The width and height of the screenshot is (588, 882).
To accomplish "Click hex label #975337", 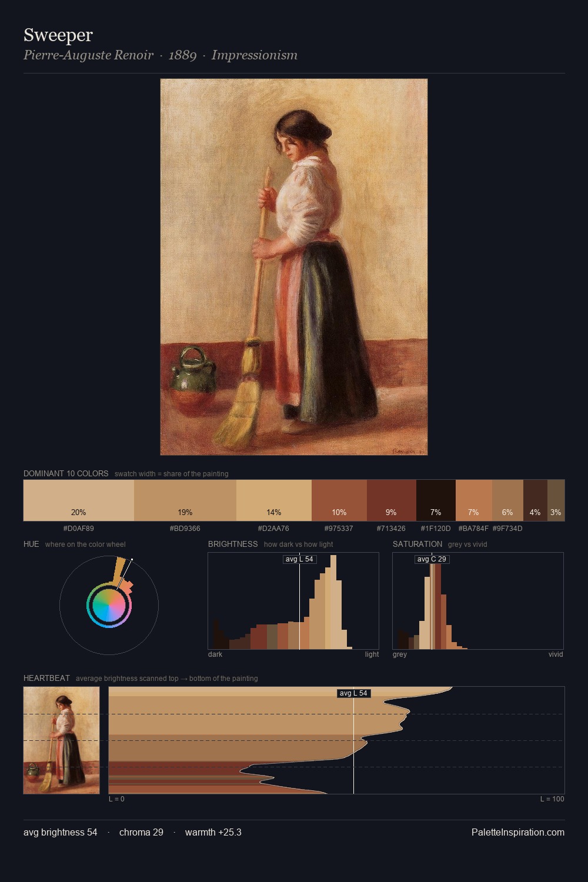I will (x=339, y=529).
